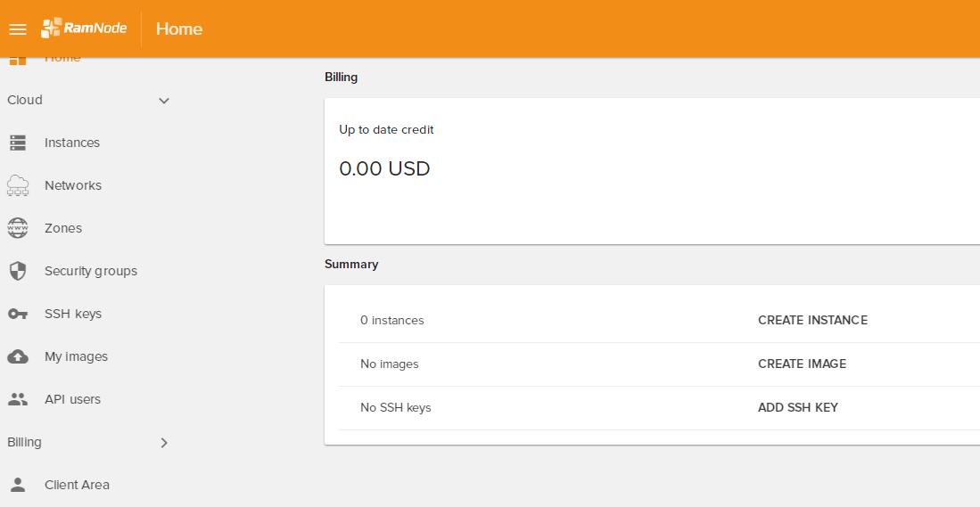Go to Security groups page
The height and width of the screenshot is (507, 980).
pyautogui.click(x=91, y=271)
